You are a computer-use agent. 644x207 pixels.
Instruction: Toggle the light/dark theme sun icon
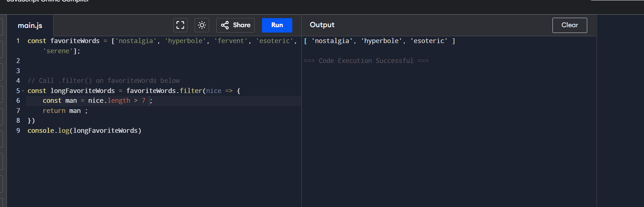(x=202, y=25)
